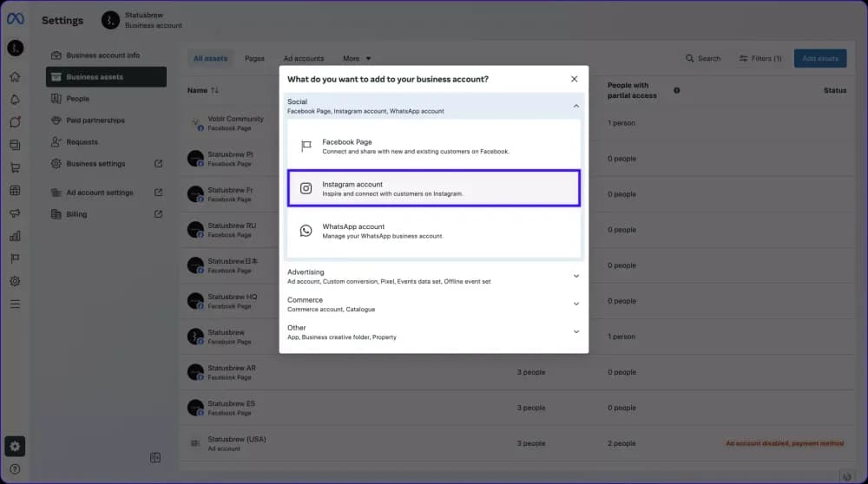Screen dimensions: 868x484
Task: Open the Home icon in left rail
Action: pyautogui.click(x=15, y=76)
